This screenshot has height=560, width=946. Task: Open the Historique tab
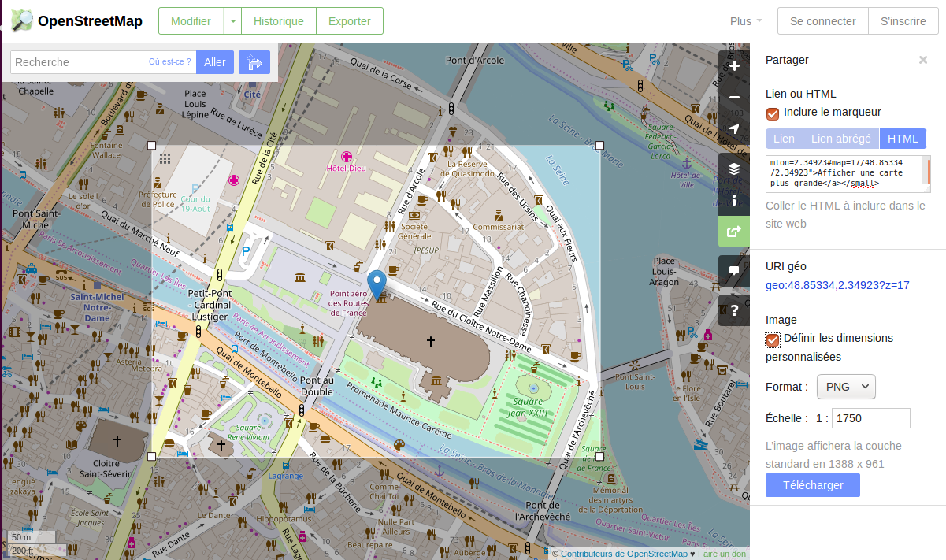coord(278,21)
